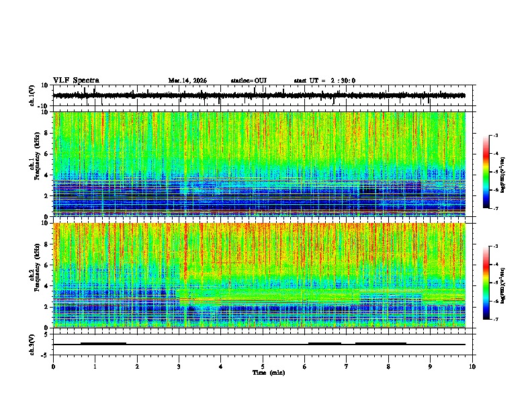Click the ch.2 spectrogram panel
The image size is (532, 411).
click(x=259, y=275)
